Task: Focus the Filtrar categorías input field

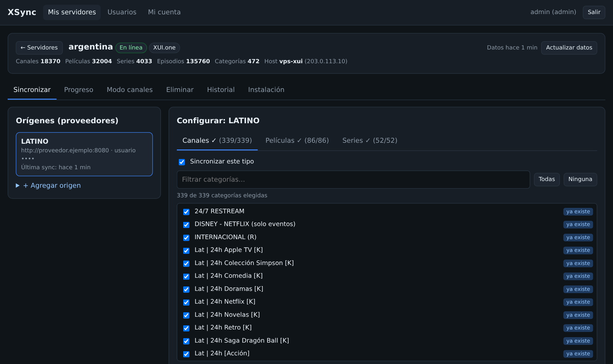Action: click(353, 179)
